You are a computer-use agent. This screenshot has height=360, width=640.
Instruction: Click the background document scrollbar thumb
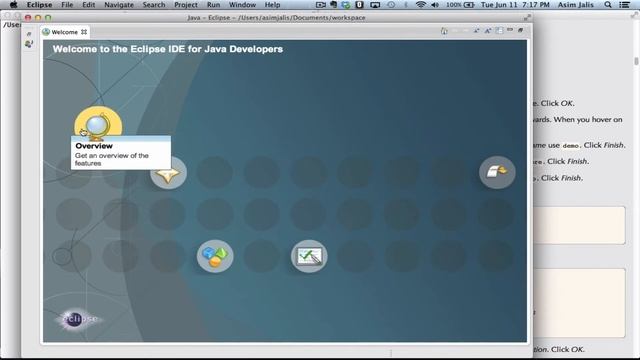(636, 61)
